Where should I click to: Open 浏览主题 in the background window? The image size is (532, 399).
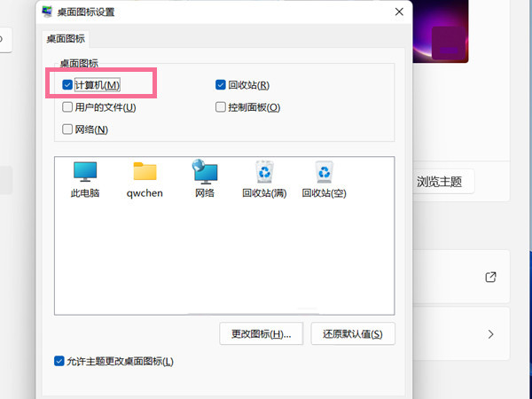tap(439, 182)
